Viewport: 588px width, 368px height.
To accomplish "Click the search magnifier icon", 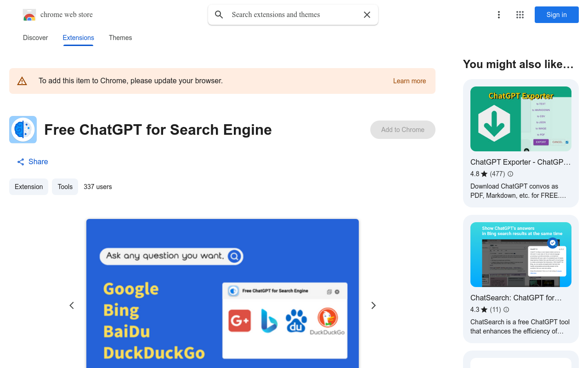I will pos(219,15).
